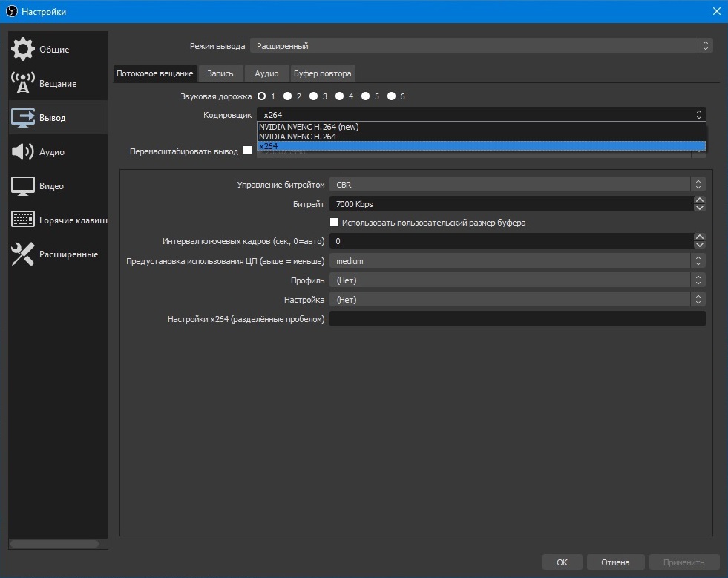Viewport: 728px width, 578px height.
Task: Focus the Настройки x264 options text field
Action: (517, 319)
